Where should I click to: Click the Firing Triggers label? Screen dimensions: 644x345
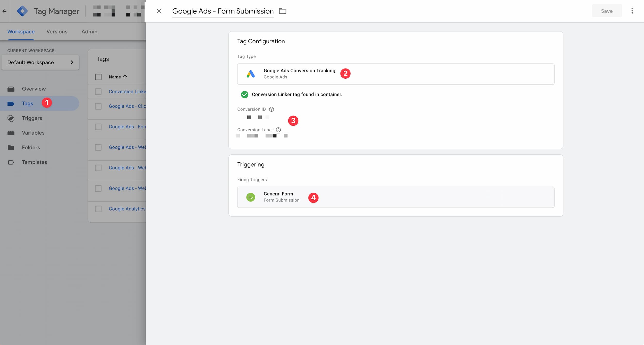252,180
